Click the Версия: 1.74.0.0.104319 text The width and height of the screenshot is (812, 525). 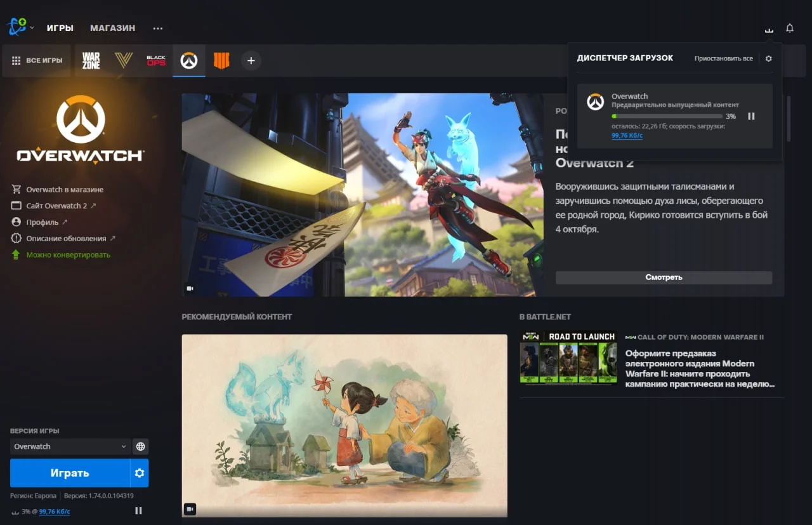click(99, 496)
